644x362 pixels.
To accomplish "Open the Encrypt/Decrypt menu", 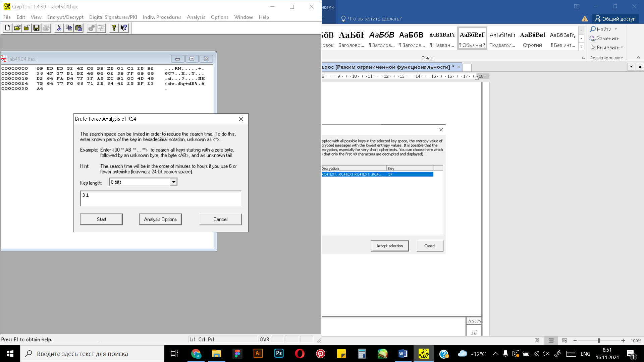I will [65, 17].
